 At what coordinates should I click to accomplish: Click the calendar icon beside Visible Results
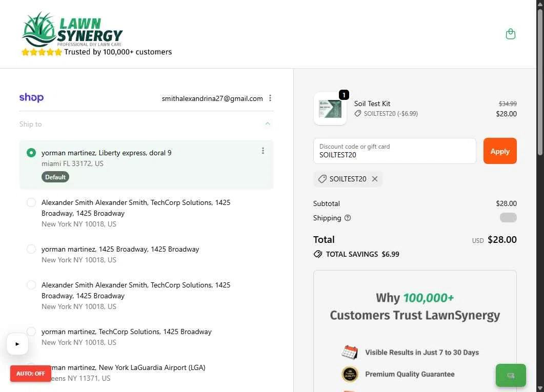click(350, 352)
